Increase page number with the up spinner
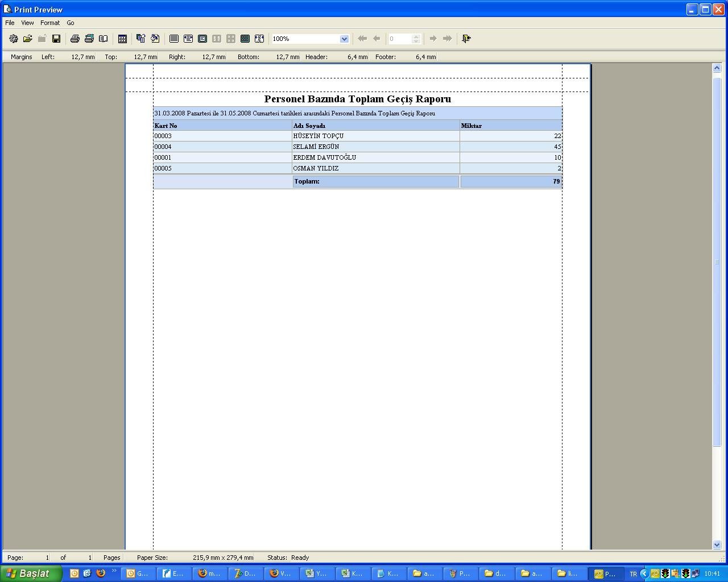 point(416,36)
